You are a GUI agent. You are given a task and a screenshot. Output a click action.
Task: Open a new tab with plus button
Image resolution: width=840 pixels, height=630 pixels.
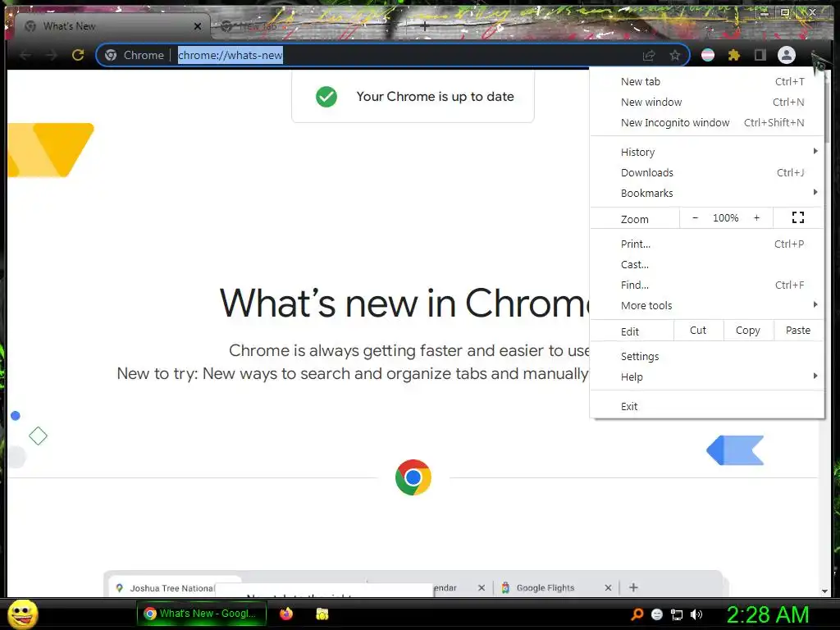point(424,25)
